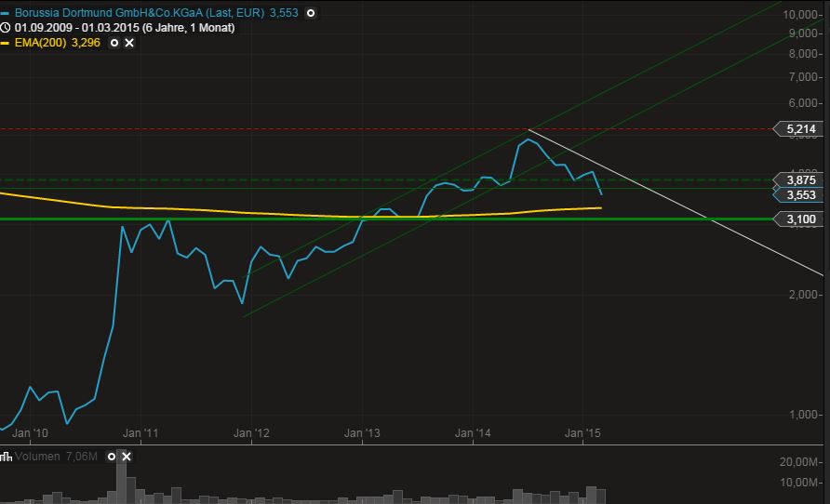Click the 1,000 price axis label
Viewport: 830px width, 504px height.
click(x=804, y=415)
